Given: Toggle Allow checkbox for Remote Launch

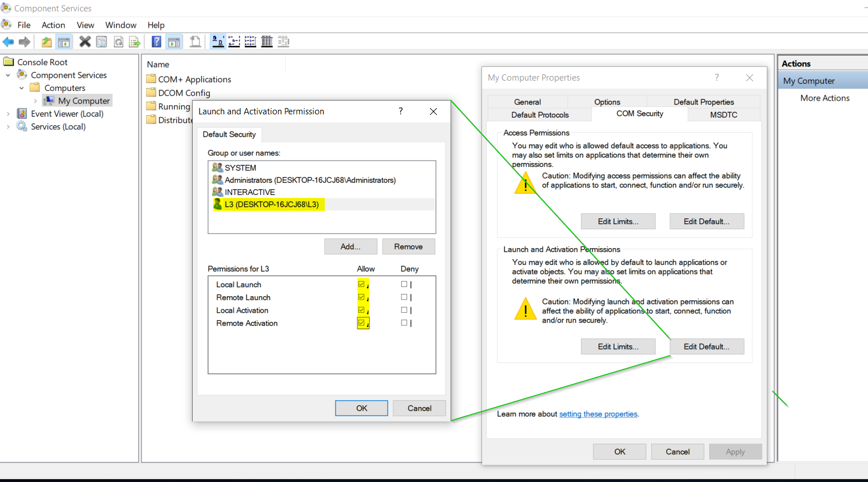Looking at the screenshot, I should click(x=361, y=297).
